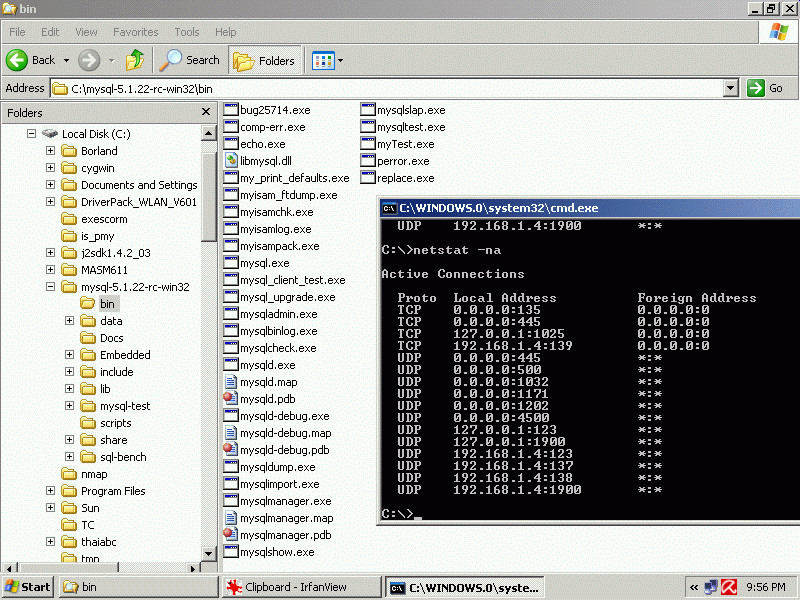Expand the Program Files folder
The image size is (800, 600).
tap(51, 491)
